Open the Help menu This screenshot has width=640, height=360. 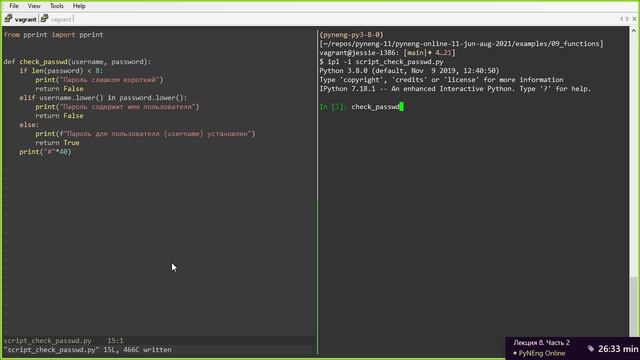click(x=79, y=6)
